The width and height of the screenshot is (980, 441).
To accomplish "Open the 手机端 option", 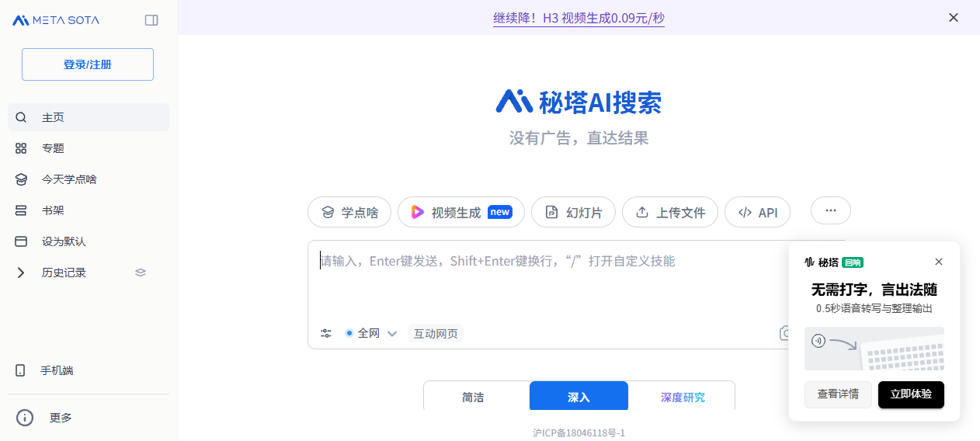I will tap(89, 370).
